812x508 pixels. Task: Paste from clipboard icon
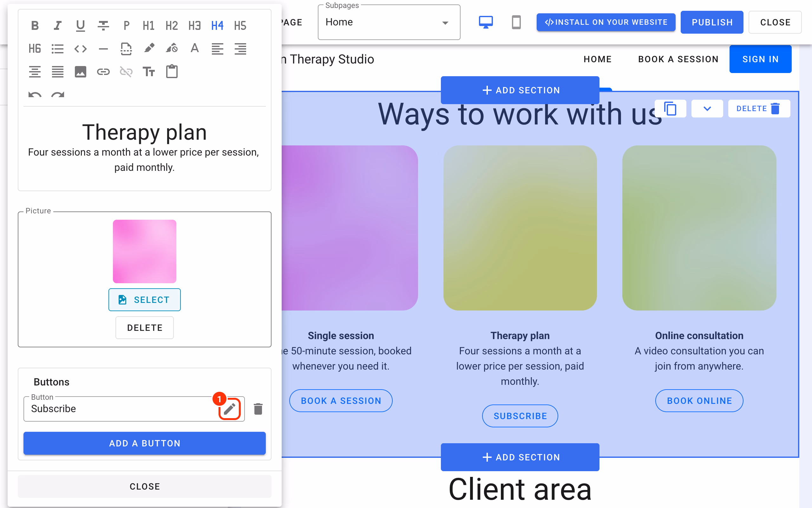pyautogui.click(x=172, y=71)
